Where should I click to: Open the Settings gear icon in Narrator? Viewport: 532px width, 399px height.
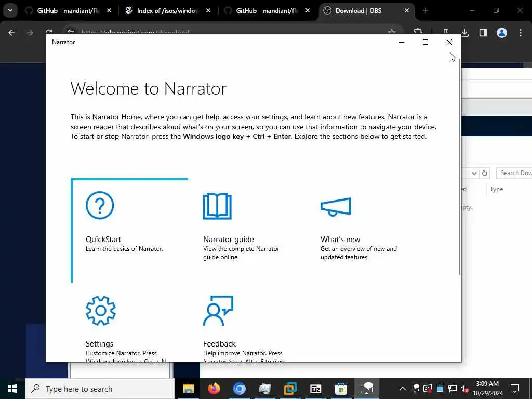click(100, 311)
